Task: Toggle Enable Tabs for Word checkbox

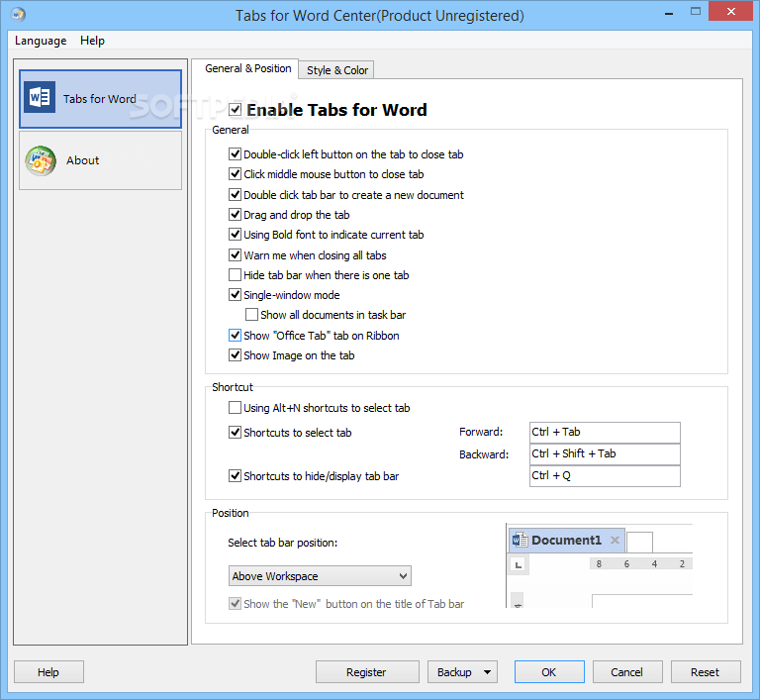Action: [236, 110]
